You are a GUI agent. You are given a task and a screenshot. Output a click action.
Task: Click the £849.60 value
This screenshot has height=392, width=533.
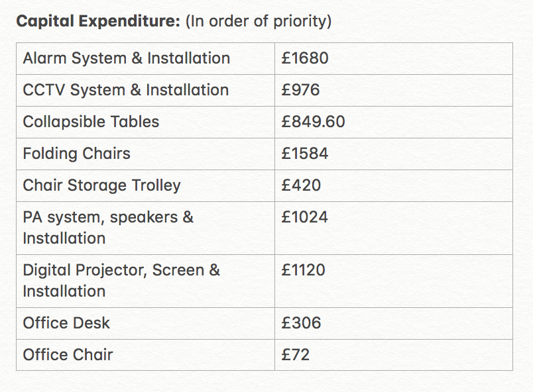313,121
